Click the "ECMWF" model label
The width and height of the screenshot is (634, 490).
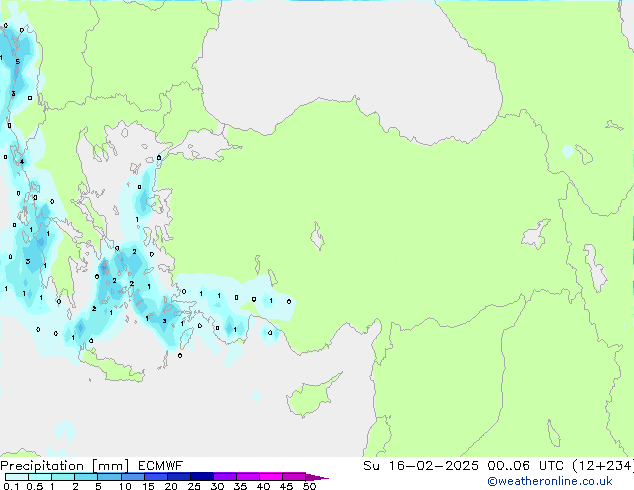pyautogui.click(x=161, y=466)
